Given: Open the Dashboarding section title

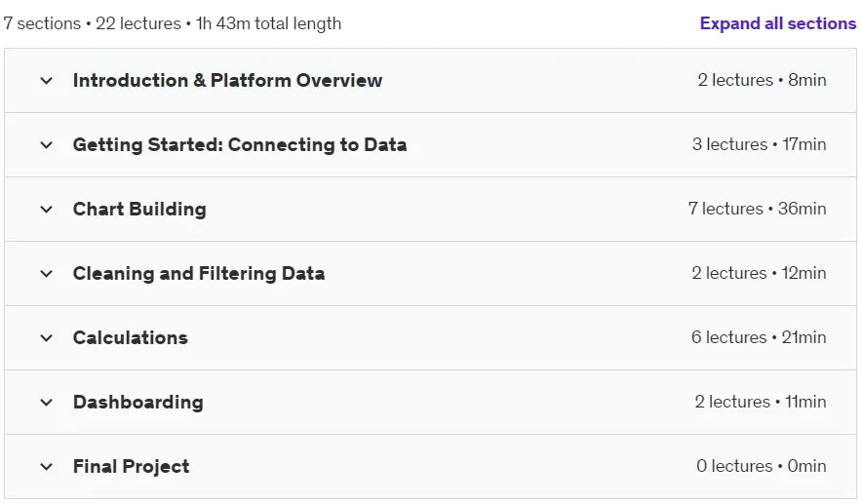Looking at the screenshot, I should pyautogui.click(x=138, y=402).
